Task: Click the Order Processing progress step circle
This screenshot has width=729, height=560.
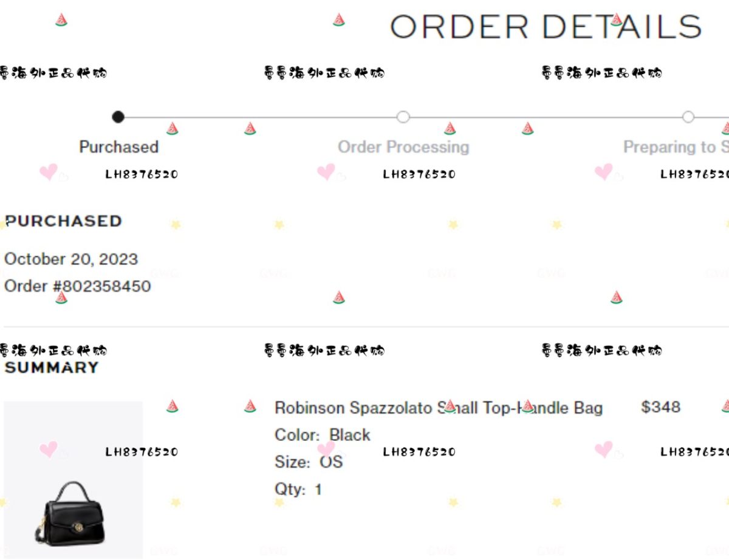Action: pyautogui.click(x=403, y=117)
